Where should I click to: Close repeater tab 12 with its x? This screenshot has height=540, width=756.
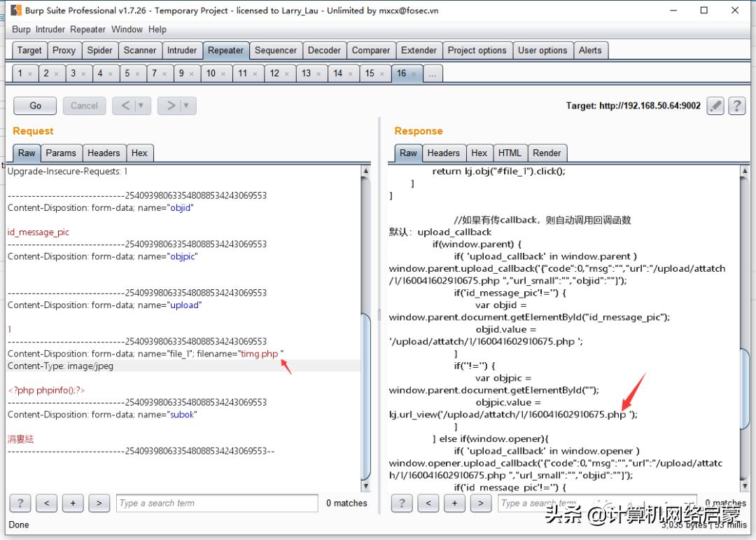[286, 74]
